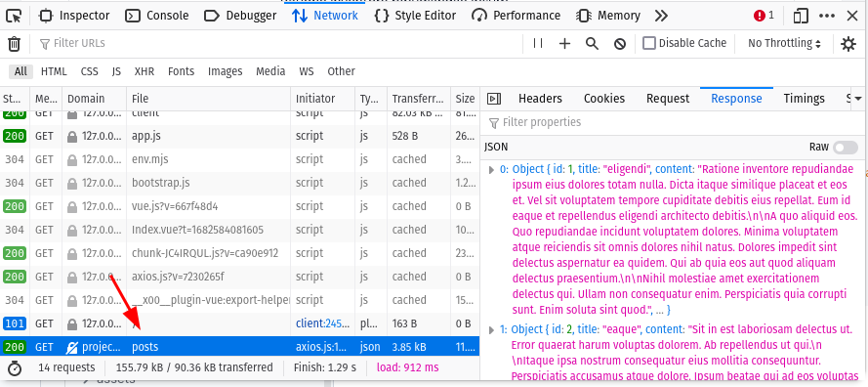Filter requests by HTML

tap(54, 71)
